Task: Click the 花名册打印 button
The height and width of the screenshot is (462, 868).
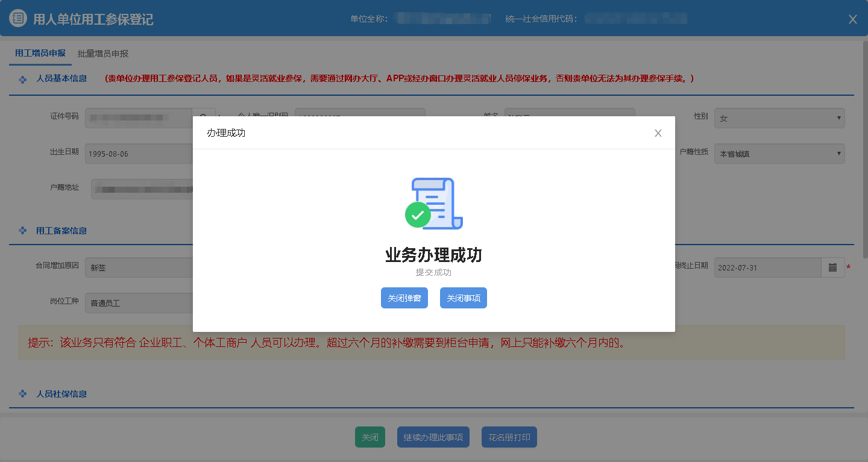Action: 509,437
